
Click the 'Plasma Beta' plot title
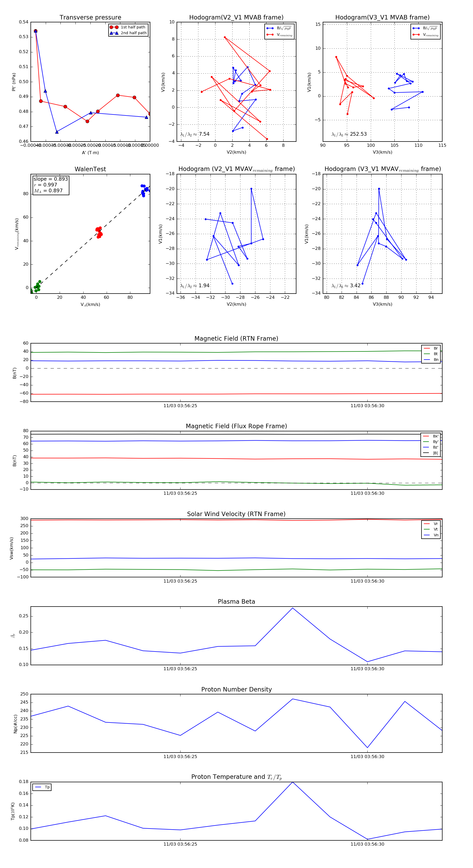click(236, 602)
